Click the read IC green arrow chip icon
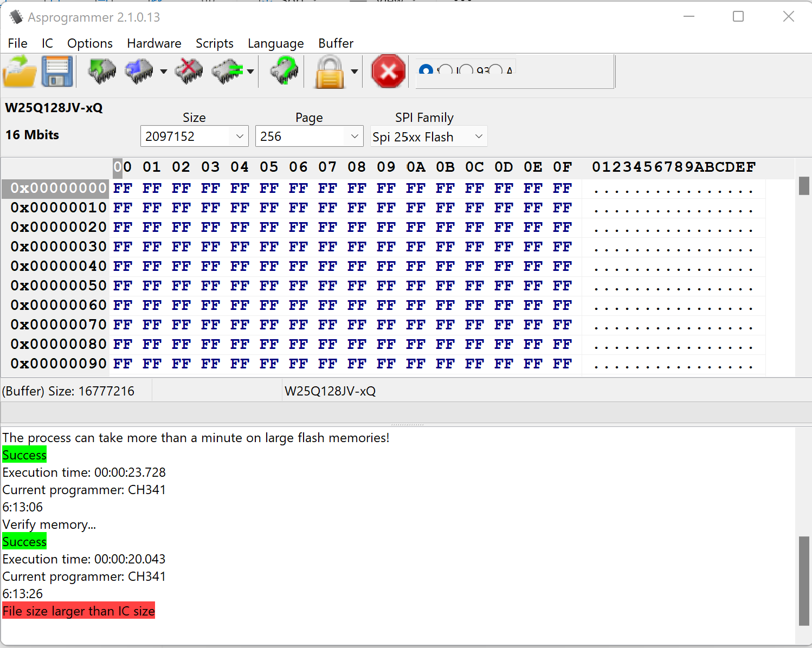Image resolution: width=812 pixels, height=648 pixels. [x=101, y=72]
